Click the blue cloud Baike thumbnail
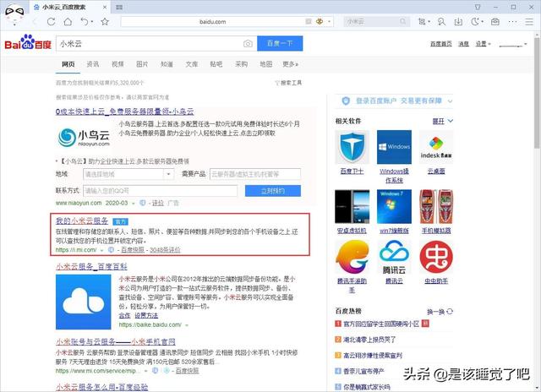 tap(84, 302)
